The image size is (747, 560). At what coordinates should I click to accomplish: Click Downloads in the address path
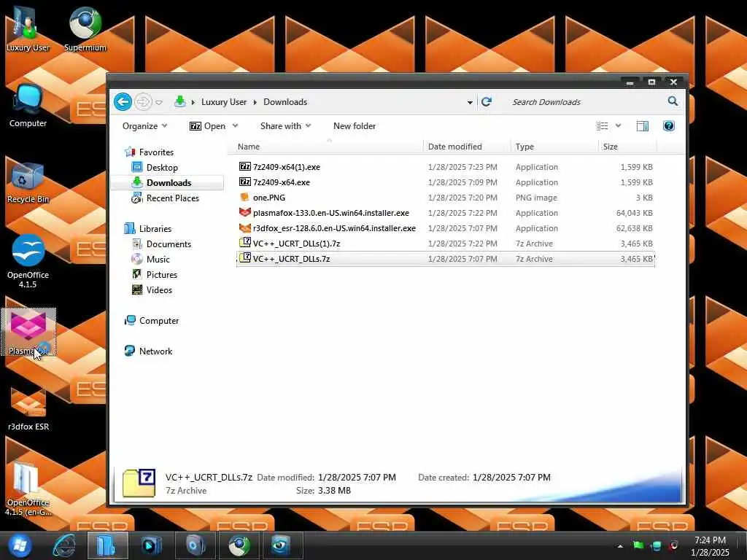tap(285, 102)
